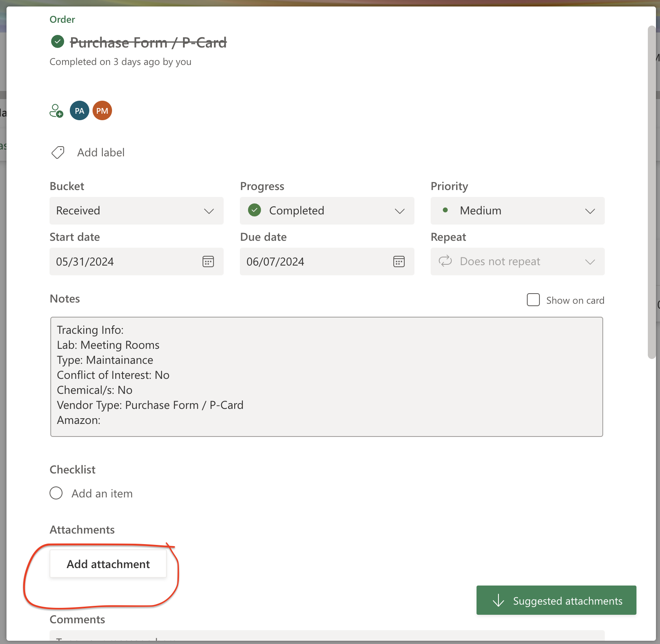The width and height of the screenshot is (660, 644).
Task: Open the Progress dropdown
Action: [x=327, y=211]
